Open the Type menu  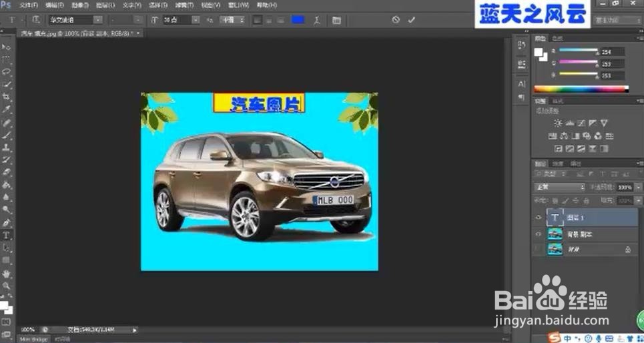click(x=132, y=5)
